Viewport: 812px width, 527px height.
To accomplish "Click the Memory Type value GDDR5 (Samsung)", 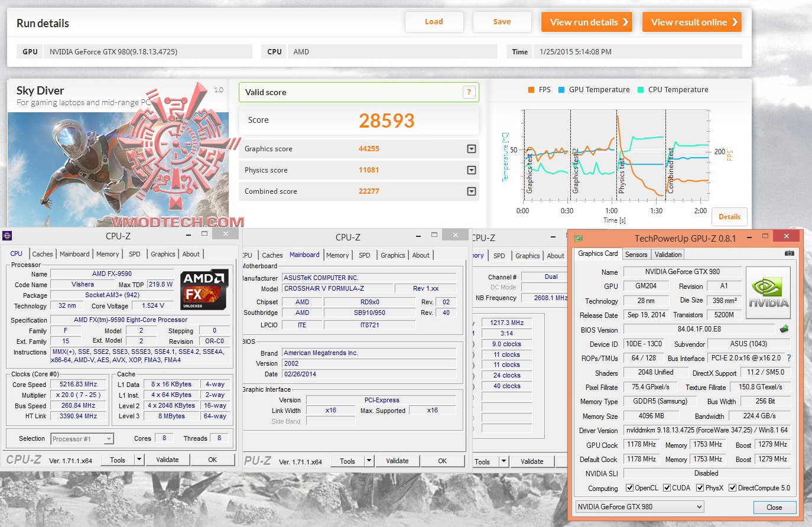I will [x=660, y=401].
